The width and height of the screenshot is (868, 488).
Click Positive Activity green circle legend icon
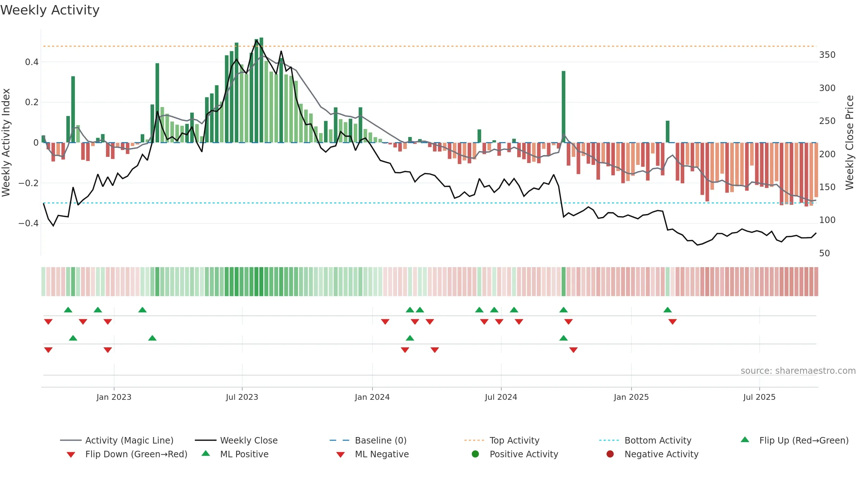pos(476,454)
